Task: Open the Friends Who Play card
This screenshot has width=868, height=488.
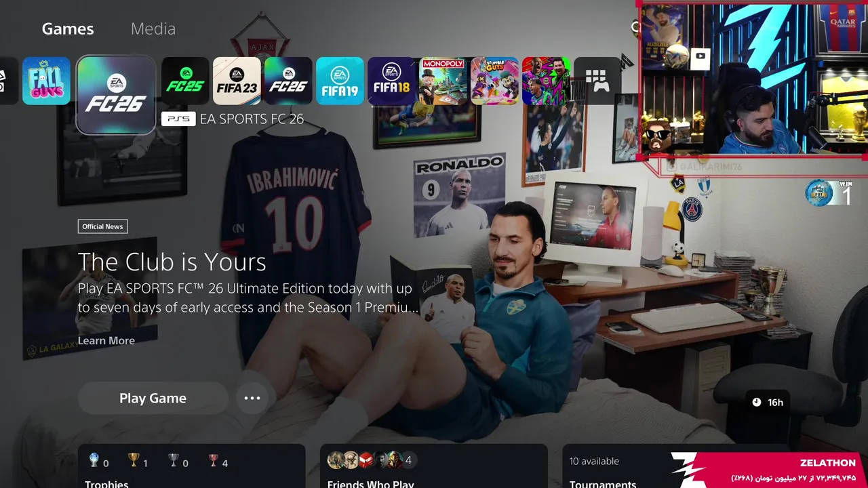Action: coord(434,466)
